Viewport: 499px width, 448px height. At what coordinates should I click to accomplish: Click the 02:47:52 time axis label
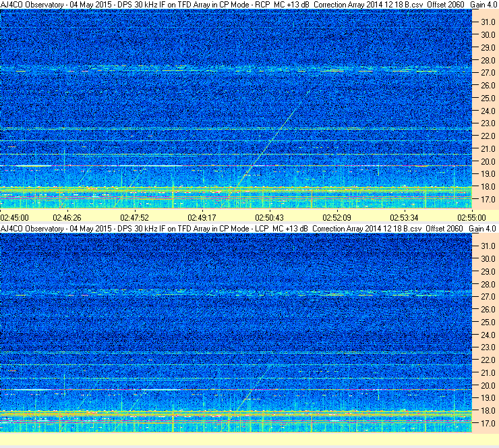[x=135, y=218]
